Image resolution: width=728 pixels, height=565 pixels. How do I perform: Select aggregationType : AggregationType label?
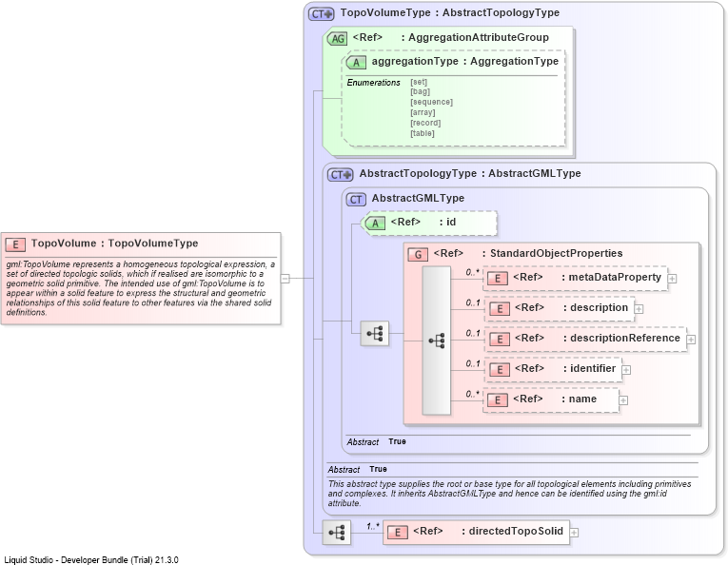[x=464, y=61]
